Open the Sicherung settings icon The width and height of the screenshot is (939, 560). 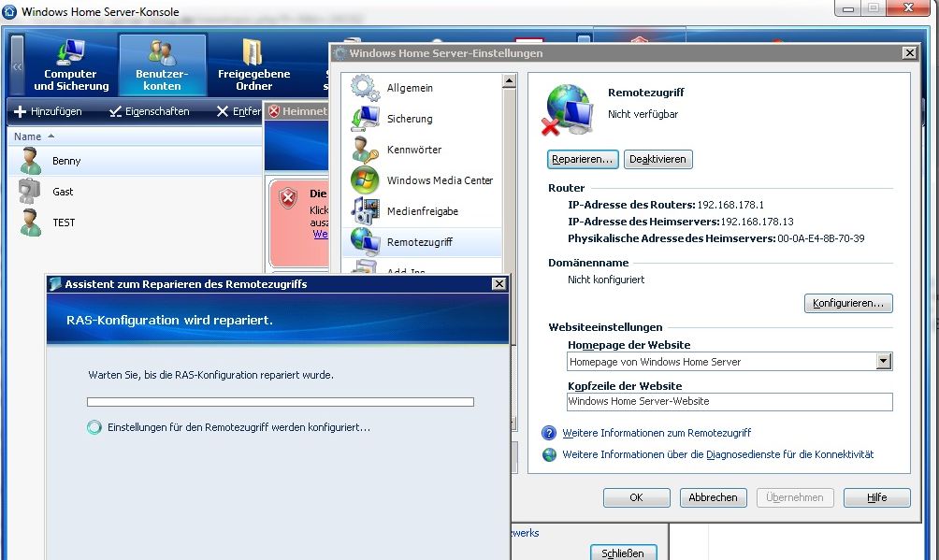coord(365,119)
